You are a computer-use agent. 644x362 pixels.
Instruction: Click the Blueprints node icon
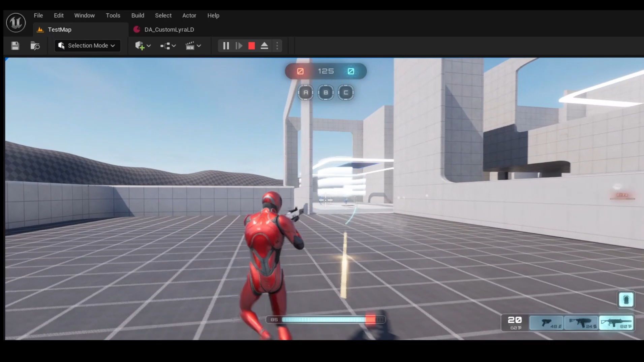[x=165, y=46]
